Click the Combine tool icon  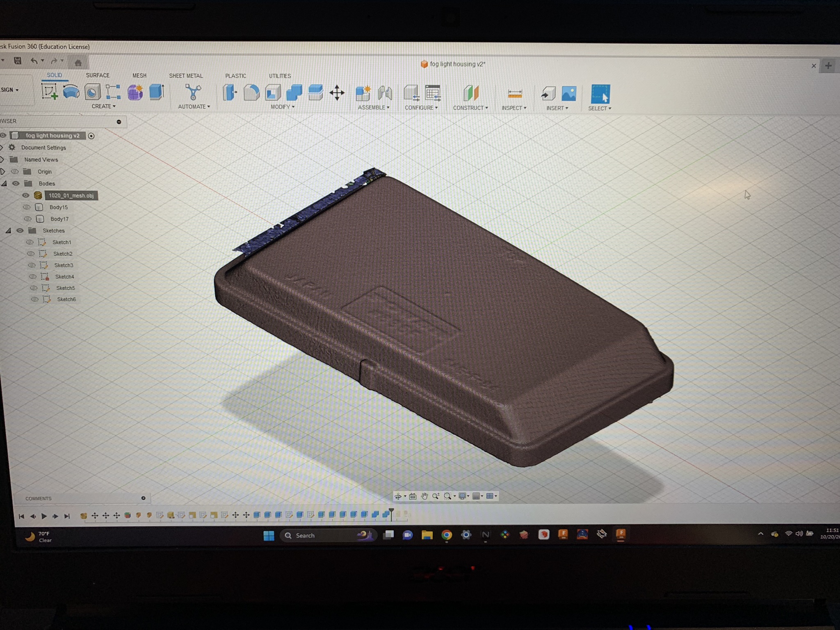(x=294, y=93)
